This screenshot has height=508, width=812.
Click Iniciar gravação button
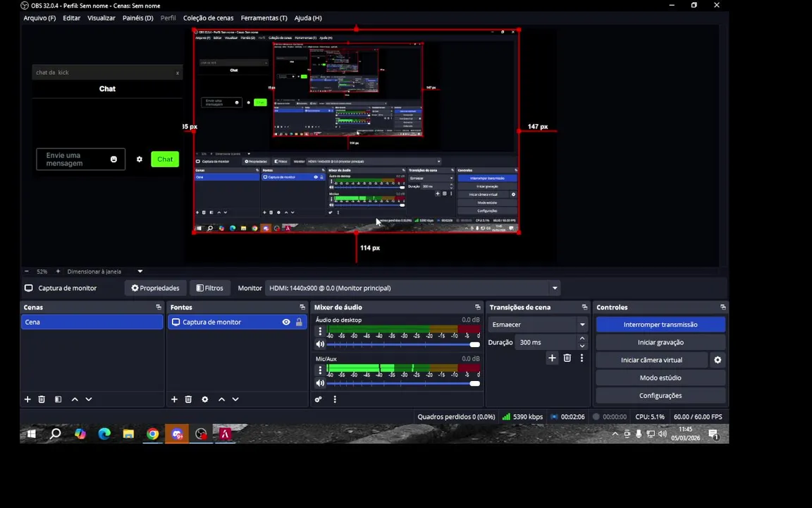click(660, 342)
